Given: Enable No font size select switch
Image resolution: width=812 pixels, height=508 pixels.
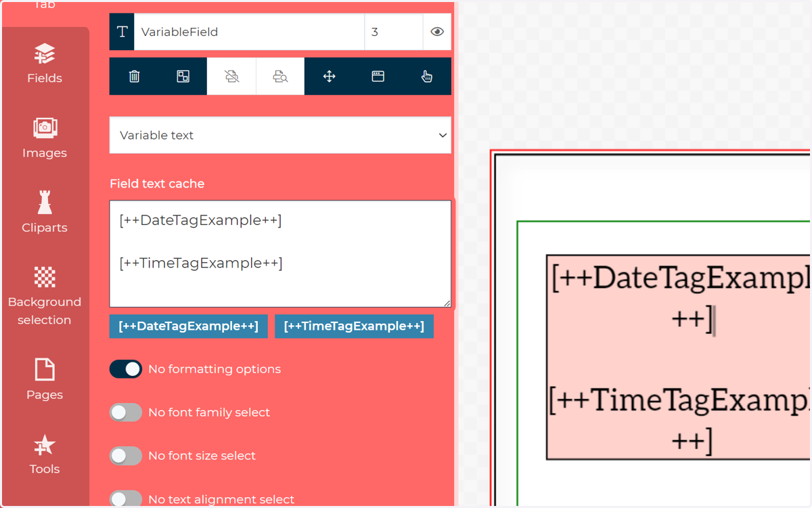Looking at the screenshot, I should click(126, 456).
